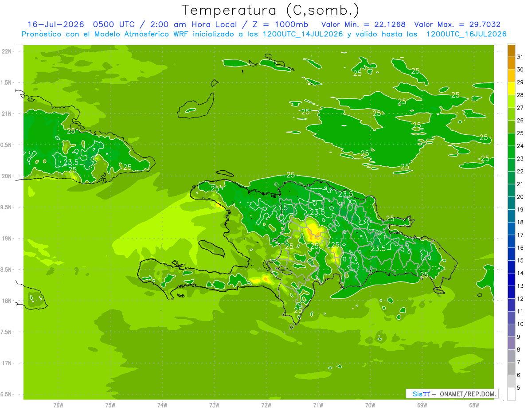Image resolution: width=532 pixels, height=411 pixels.
Task: Click the "1200UTC_14JUL2026" initialization time
Action: 303,34
